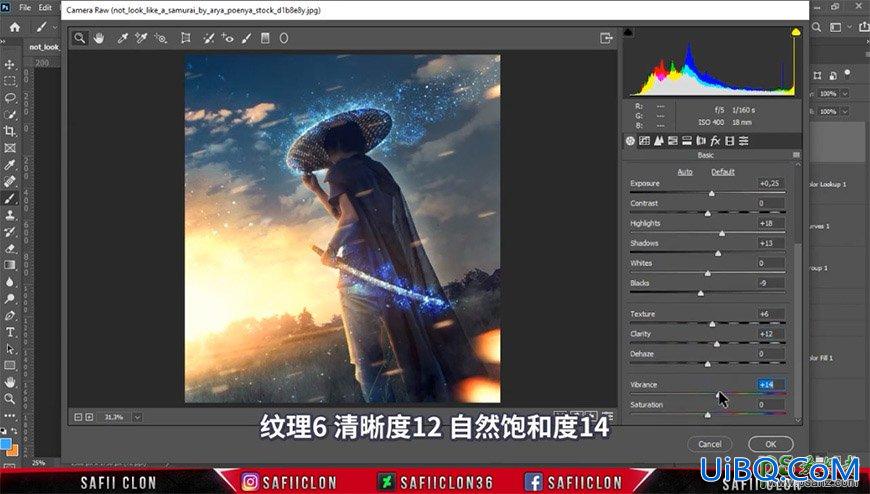Toggle the highlight clipping warning on histogram
Image resolution: width=870 pixels, height=494 pixels.
click(796, 32)
